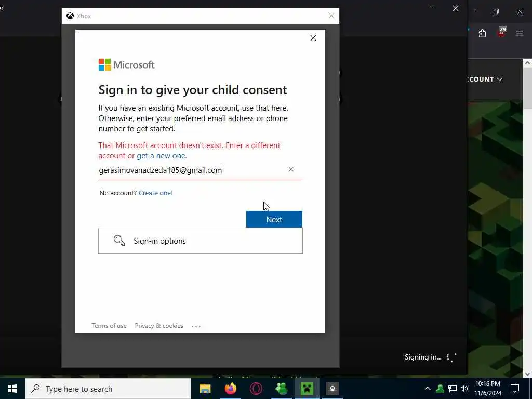532x399 pixels.
Task: Show hidden system tray icons
Action: pos(428,389)
